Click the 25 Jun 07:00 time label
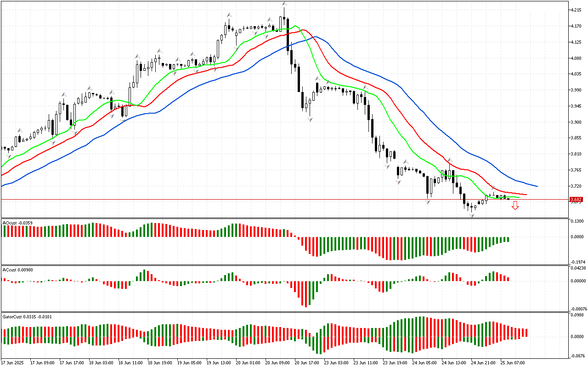This screenshot has width=588, height=368. [x=512, y=362]
